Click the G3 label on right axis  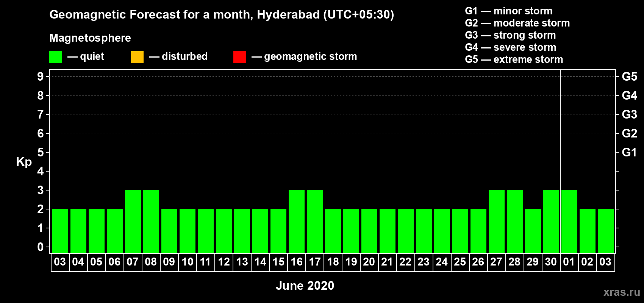click(x=630, y=114)
